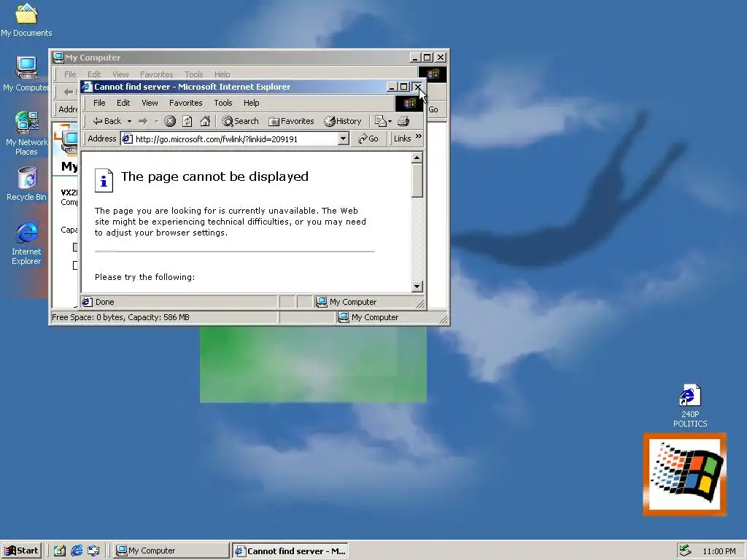Click the Back button in Internet Explorer

[x=107, y=121]
